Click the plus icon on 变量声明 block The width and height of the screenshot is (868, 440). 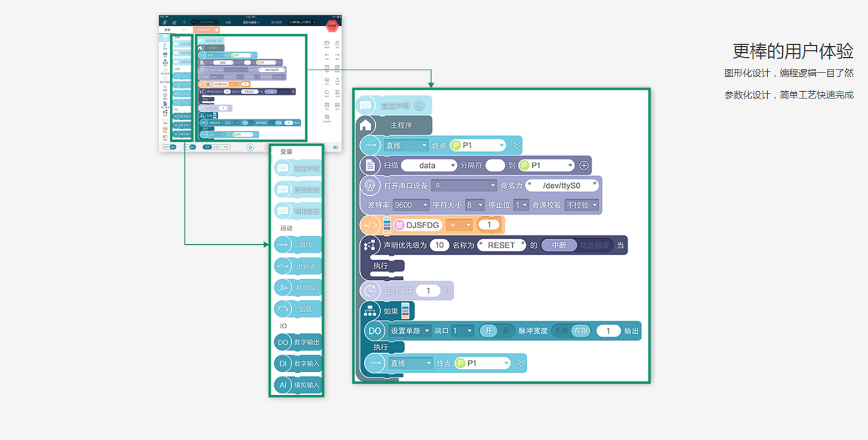point(419,105)
